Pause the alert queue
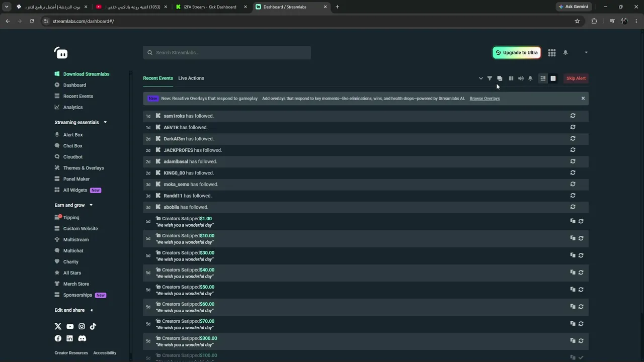644x362 pixels. [x=511, y=78]
